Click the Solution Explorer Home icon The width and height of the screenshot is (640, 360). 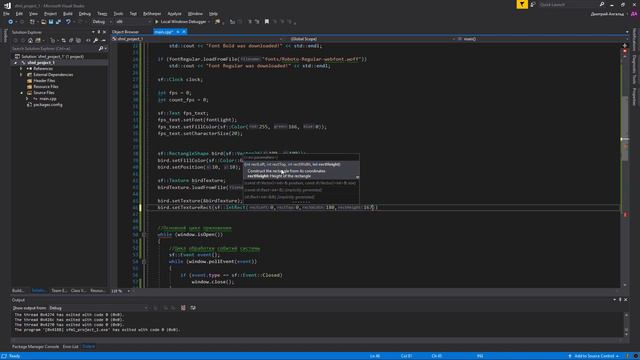tap(30, 40)
